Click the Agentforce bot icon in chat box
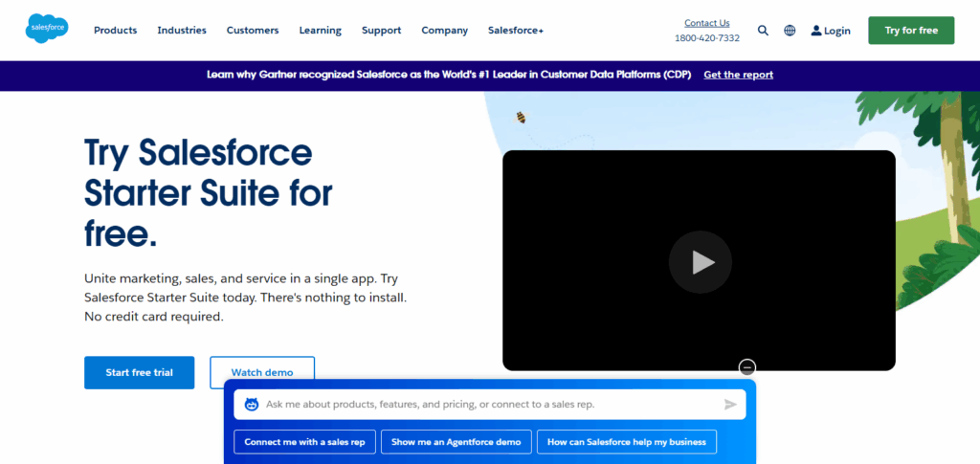980x464 pixels. click(x=252, y=405)
